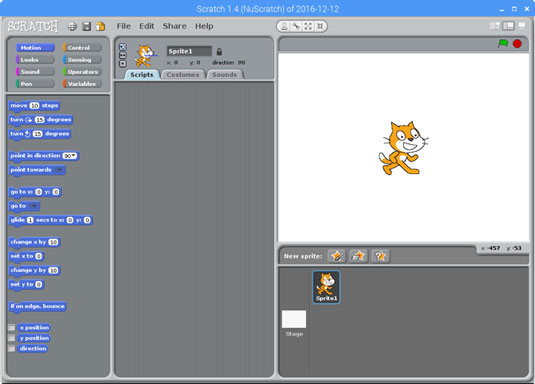Click the save project floppy icon
The image size is (535, 384).
tap(87, 27)
